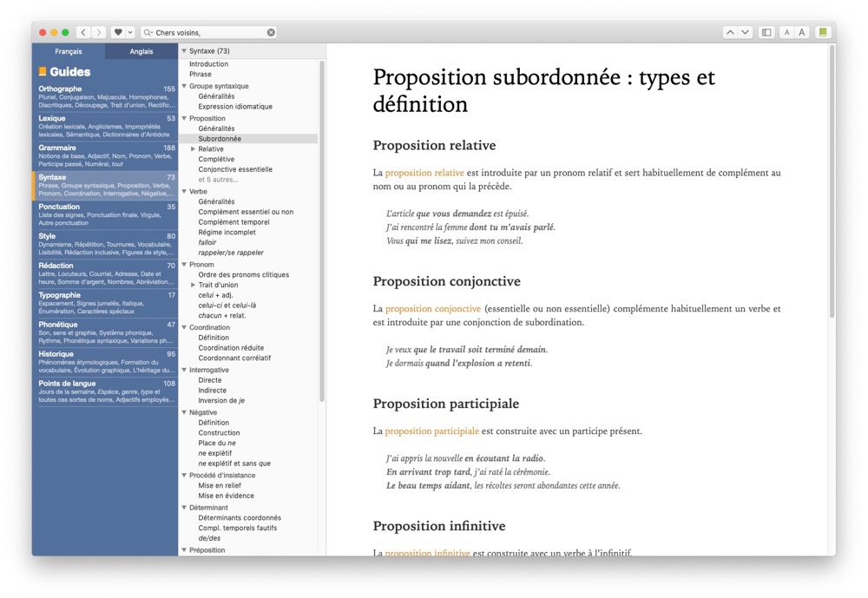
Task: Go forward with the right arrow button
Action: point(99,33)
